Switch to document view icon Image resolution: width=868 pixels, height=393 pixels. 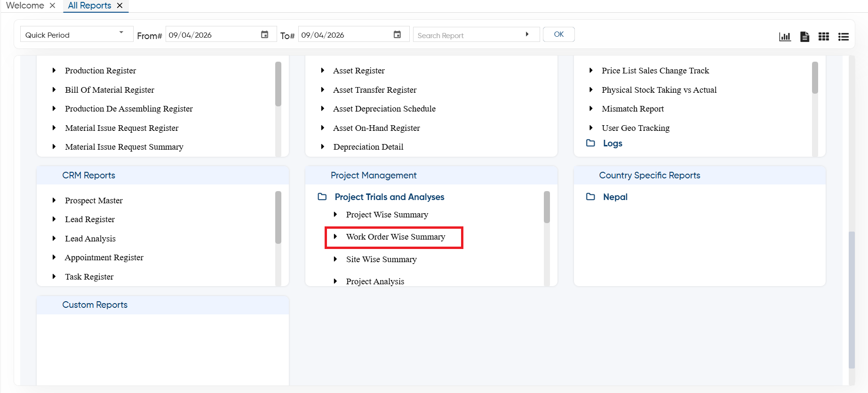[x=804, y=37]
